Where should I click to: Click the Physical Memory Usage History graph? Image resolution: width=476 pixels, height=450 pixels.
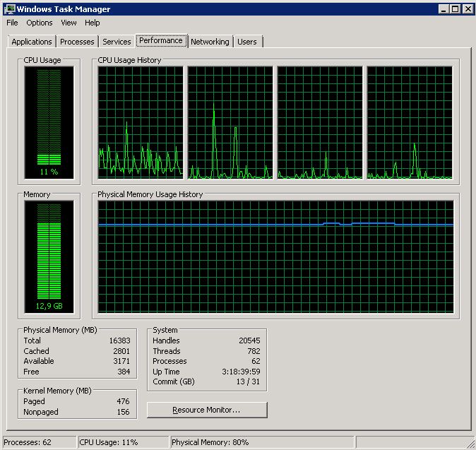pos(275,257)
